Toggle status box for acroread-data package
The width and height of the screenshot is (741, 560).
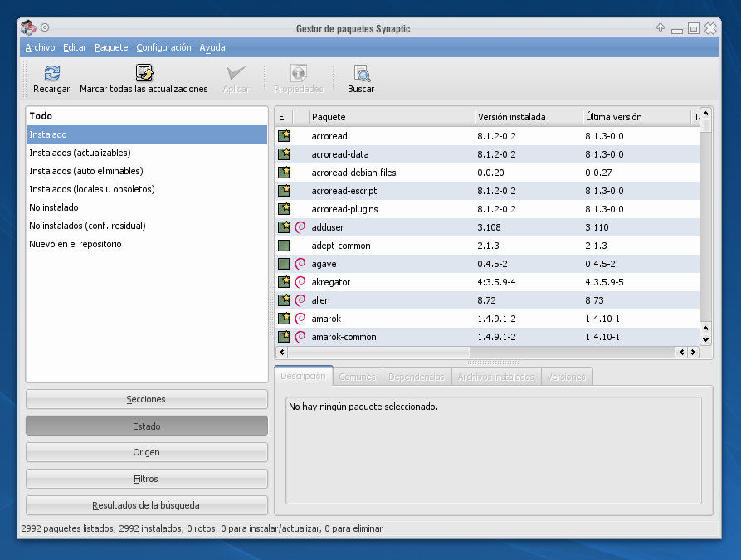point(284,154)
